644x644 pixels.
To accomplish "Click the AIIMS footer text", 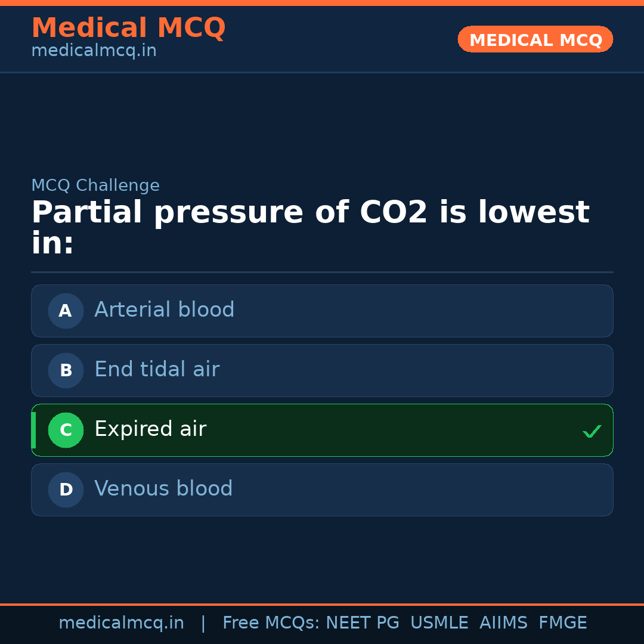I will [x=503, y=623].
